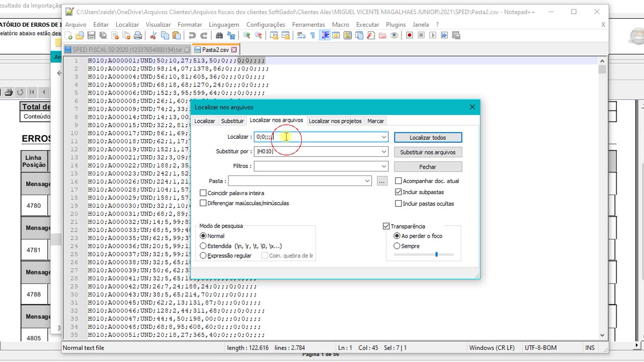Image resolution: width=644 pixels, height=362 pixels.
Task: Expand the Substituir por dropdown arrow
Action: [x=384, y=151]
